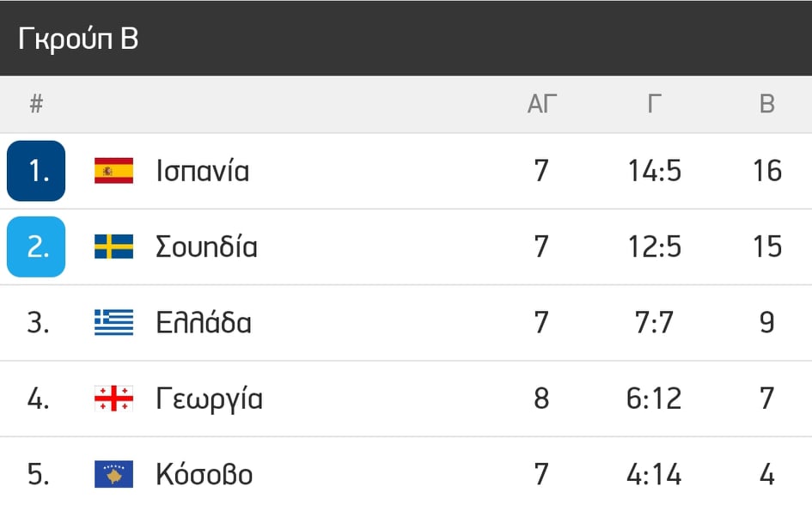Click the B points column header
Viewport: 812px width, 511px height.
(x=767, y=104)
